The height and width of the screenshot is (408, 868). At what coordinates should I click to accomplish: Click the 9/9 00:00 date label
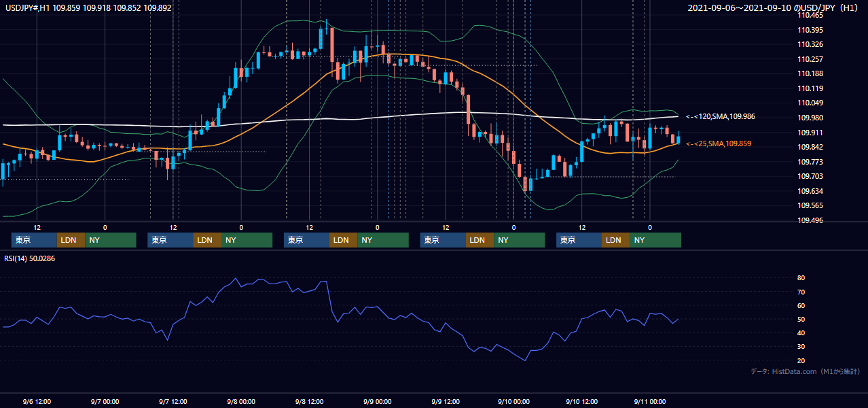coord(377,401)
